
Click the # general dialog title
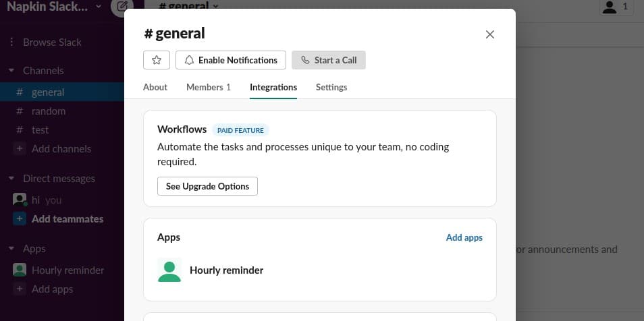pos(174,33)
